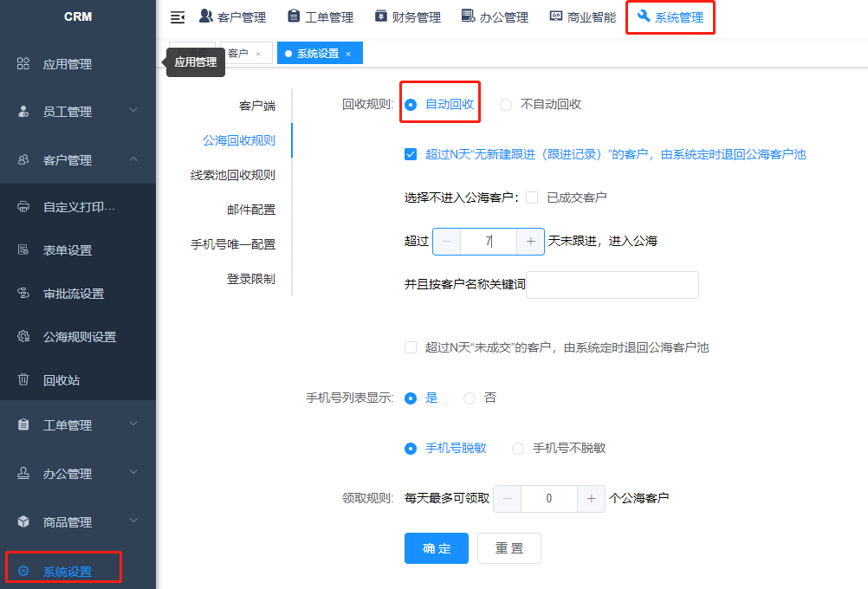868x589 pixels.
Task: Expand the 商品管理 sidebar menu
Action: click(x=133, y=521)
